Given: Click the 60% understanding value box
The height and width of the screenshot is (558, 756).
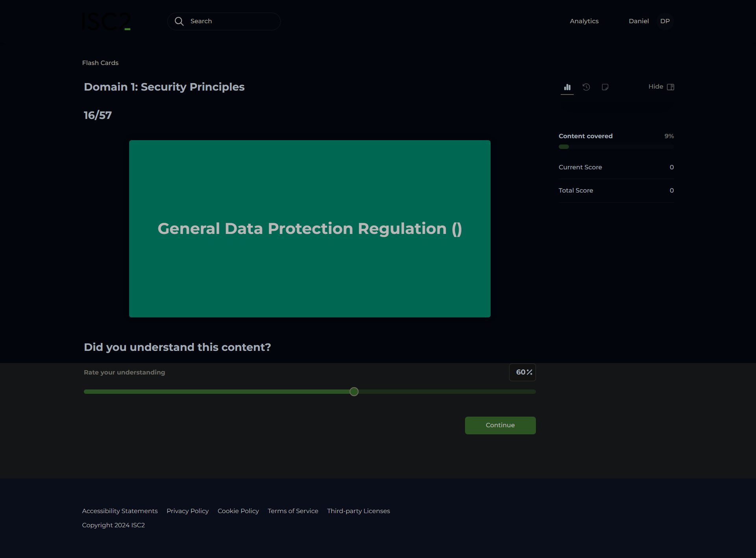Looking at the screenshot, I should tap(522, 372).
